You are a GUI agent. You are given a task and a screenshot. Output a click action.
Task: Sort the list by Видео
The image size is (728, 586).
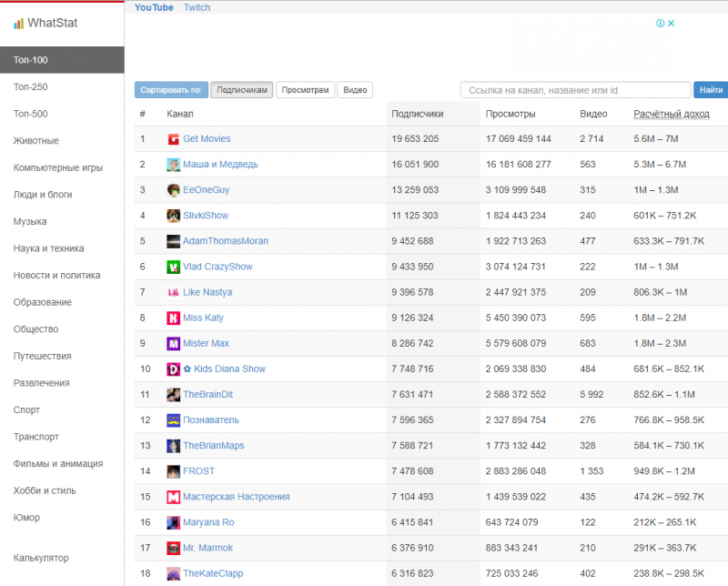click(x=355, y=90)
